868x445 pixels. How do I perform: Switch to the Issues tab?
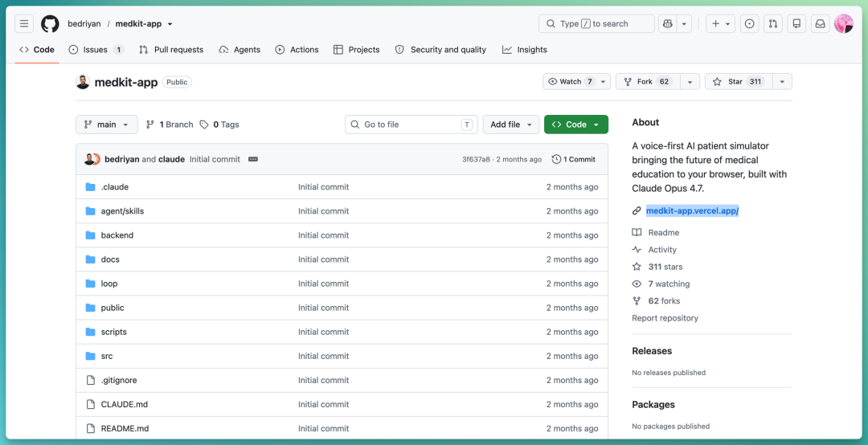[96, 49]
